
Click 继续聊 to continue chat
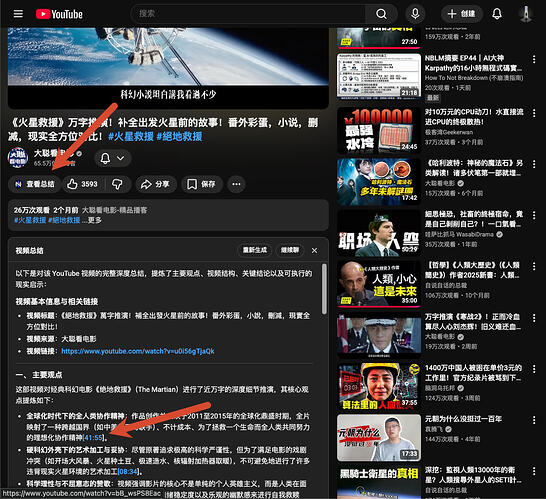point(290,250)
